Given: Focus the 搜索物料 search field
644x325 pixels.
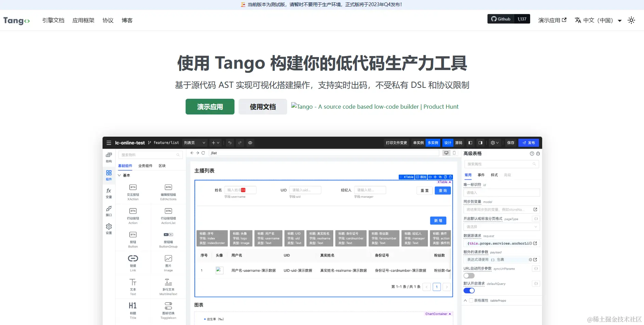Looking at the screenshot, I should click(150, 155).
